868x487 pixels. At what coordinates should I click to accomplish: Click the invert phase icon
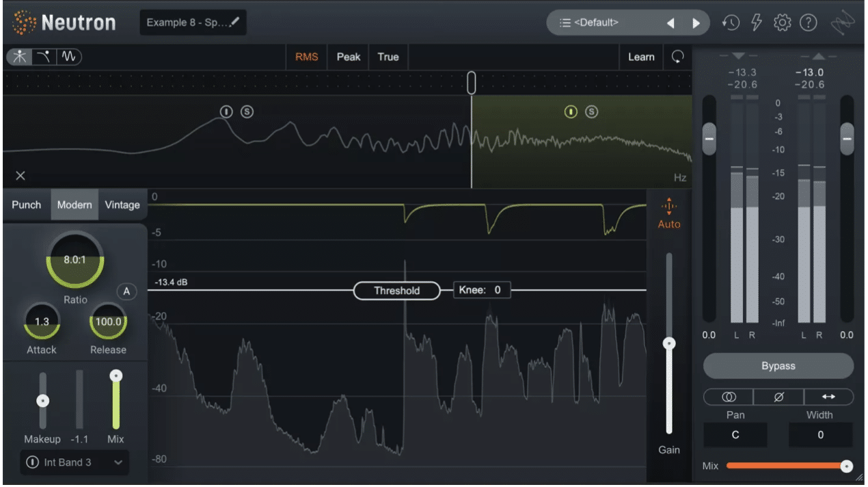[778, 397]
